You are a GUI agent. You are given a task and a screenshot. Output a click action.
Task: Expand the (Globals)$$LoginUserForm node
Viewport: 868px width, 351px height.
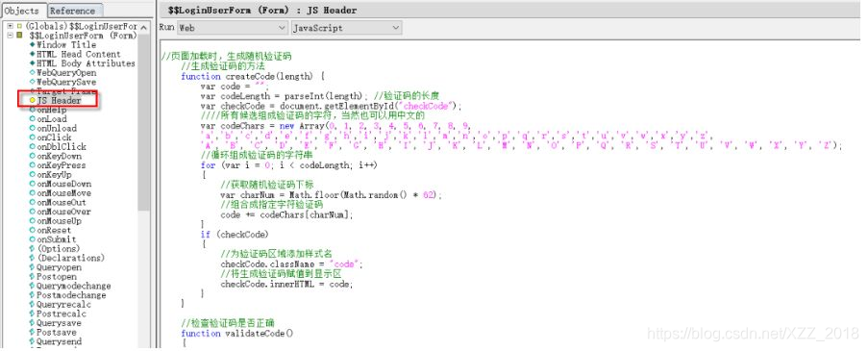tap(10, 26)
